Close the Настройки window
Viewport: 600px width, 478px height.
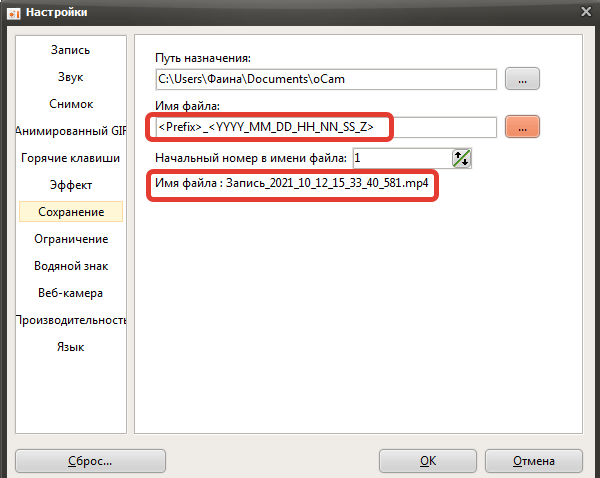click(x=586, y=12)
